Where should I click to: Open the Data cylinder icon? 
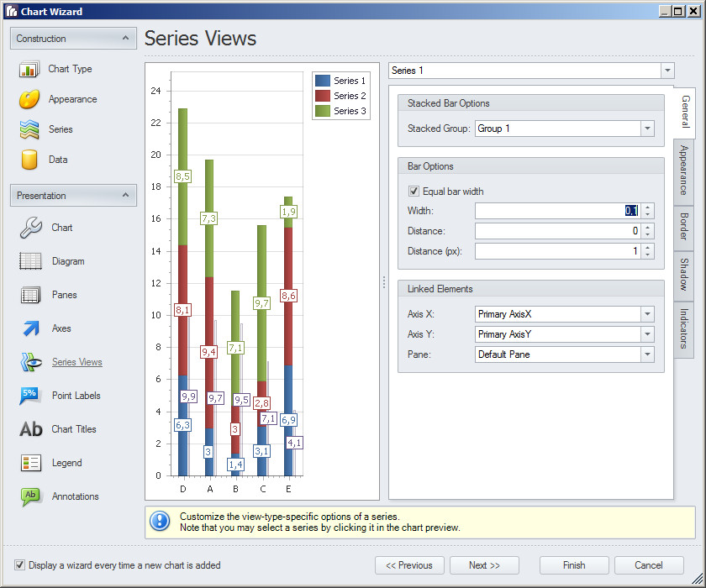pos(29,160)
